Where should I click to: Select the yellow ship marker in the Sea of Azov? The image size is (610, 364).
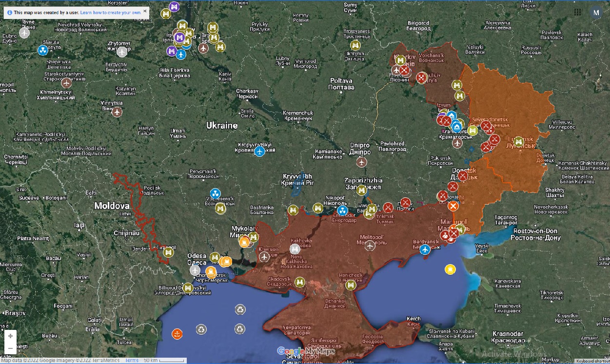(x=450, y=269)
